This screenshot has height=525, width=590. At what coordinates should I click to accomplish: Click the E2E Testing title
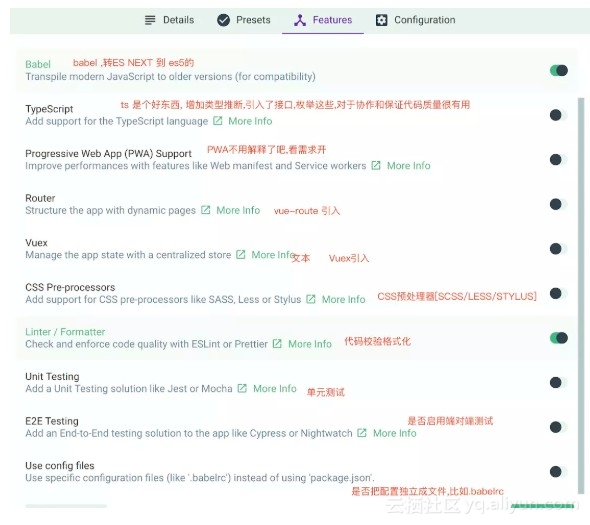coord(52,421)
